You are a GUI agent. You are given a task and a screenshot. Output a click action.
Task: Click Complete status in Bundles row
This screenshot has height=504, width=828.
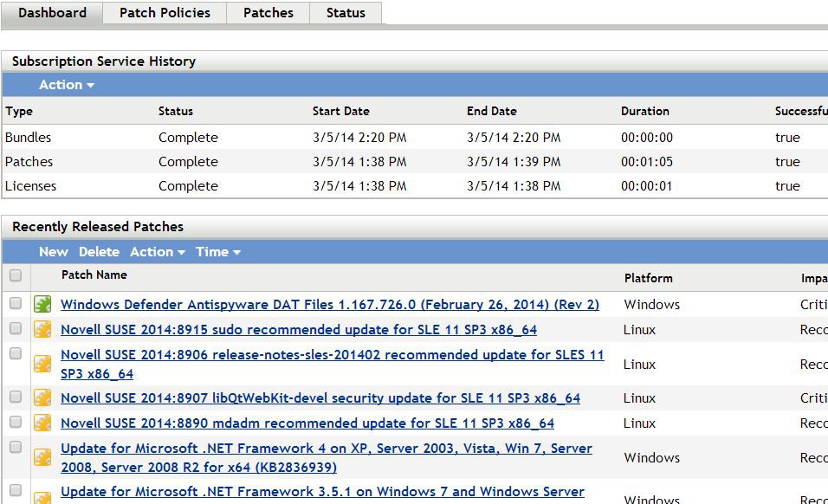coord(188,138)
